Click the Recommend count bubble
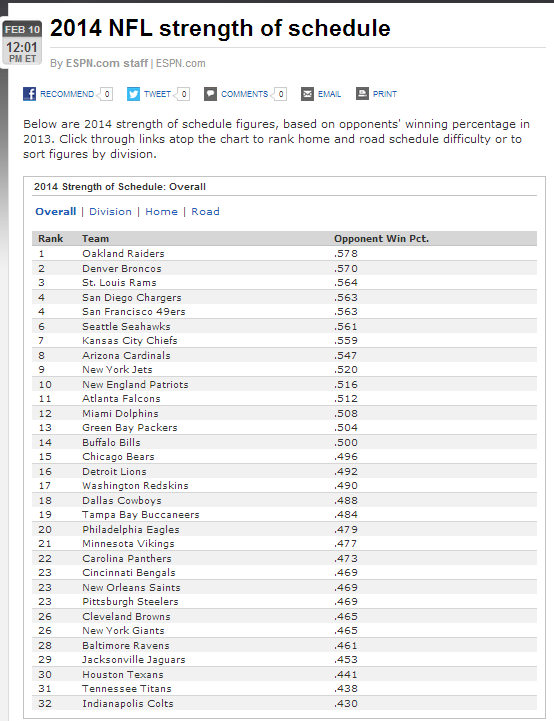The image size is (554, 721). click(x=106, y=94)
